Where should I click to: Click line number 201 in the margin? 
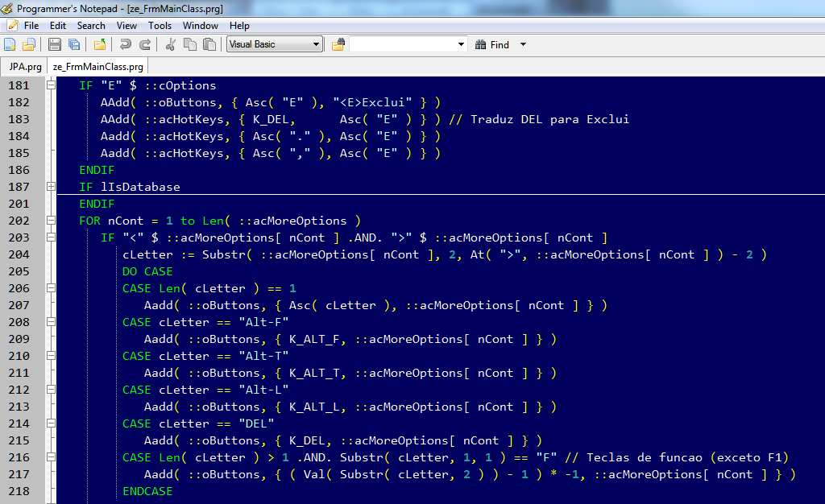19,204
